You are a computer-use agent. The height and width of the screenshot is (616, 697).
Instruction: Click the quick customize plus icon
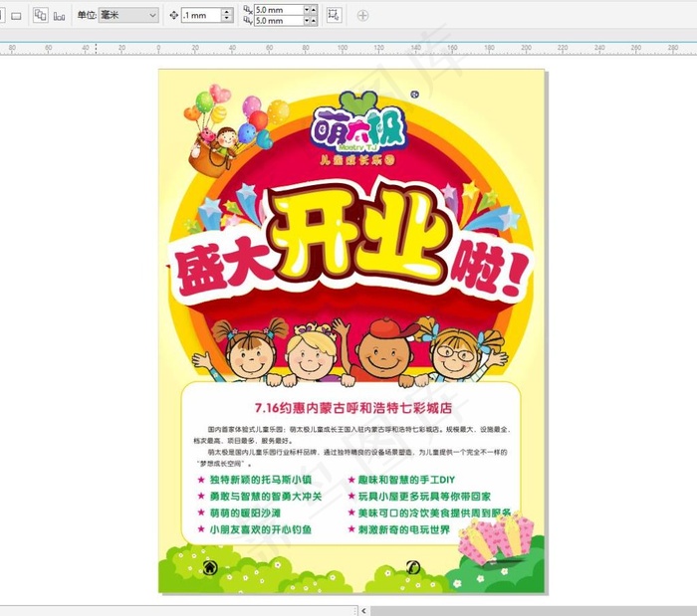[362, 16]
